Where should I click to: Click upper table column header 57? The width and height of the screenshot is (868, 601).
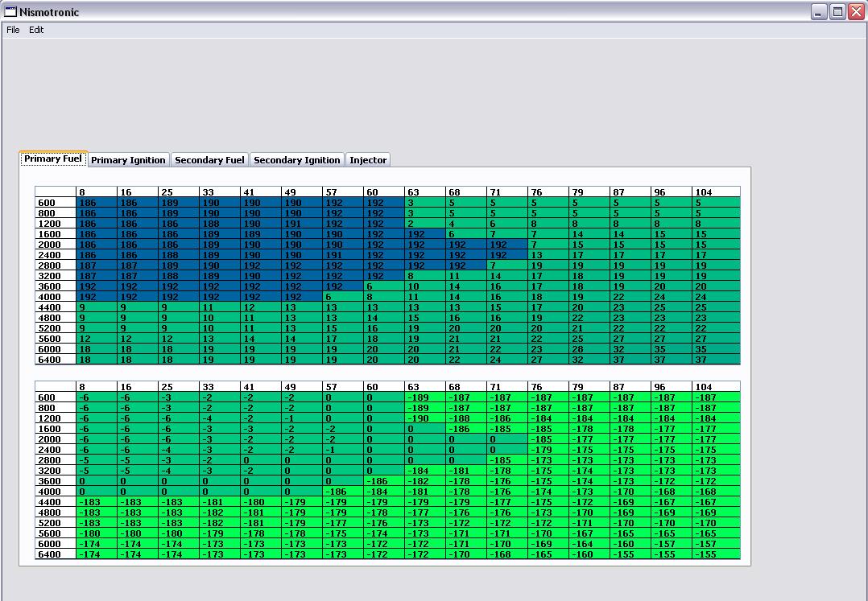[343, 192]
